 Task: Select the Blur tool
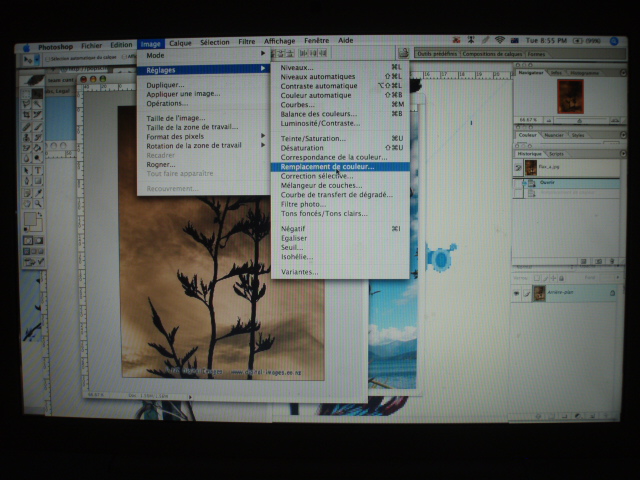point(27,158)
